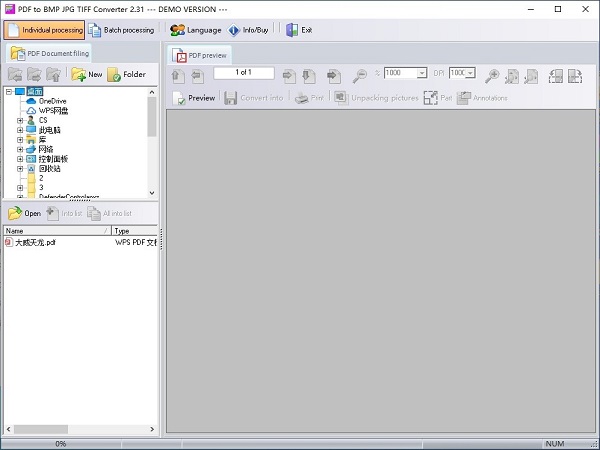Go to first page icon
The height and width of the screenshot is (450, 600).
(178, 76)
